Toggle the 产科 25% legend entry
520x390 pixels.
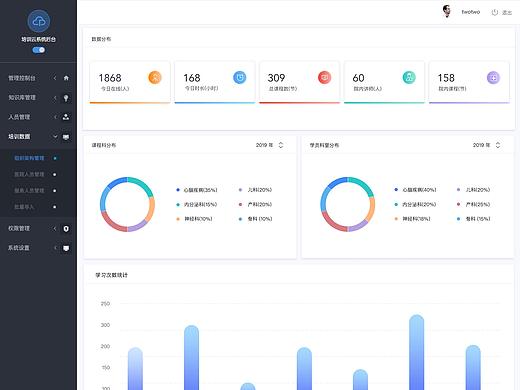[474, 204]
